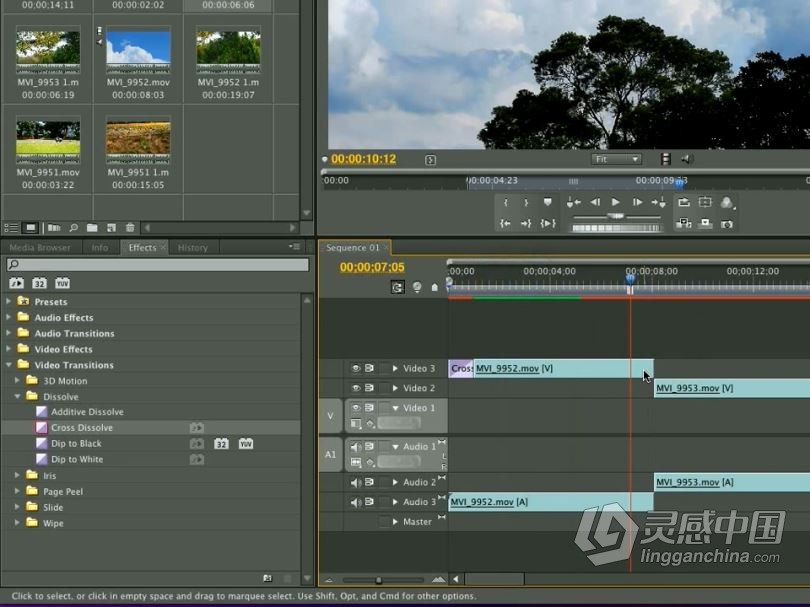Screen dimensions: 810x607
Task: Expand the Video 2 track
Action: pos(395,388)
